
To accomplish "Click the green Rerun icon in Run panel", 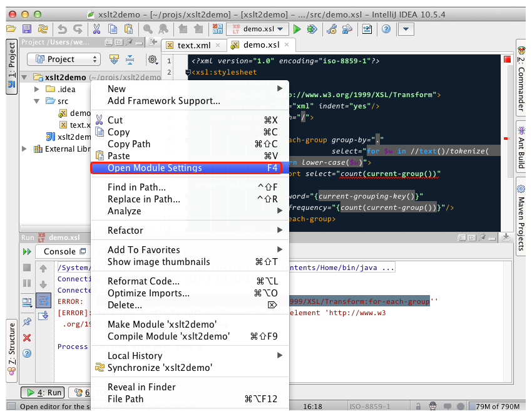I will coord(27,251).
